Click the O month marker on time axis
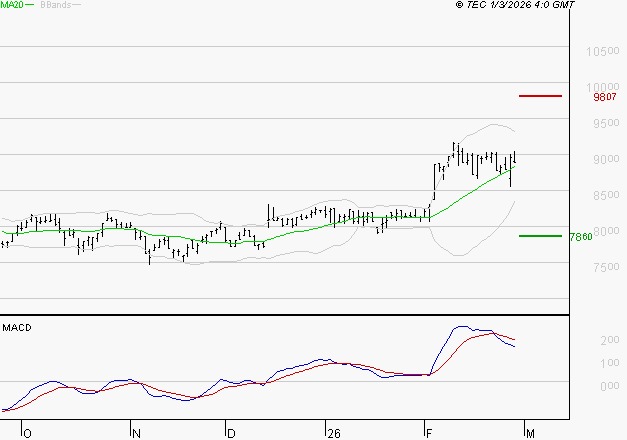 (x=27, y=434)
